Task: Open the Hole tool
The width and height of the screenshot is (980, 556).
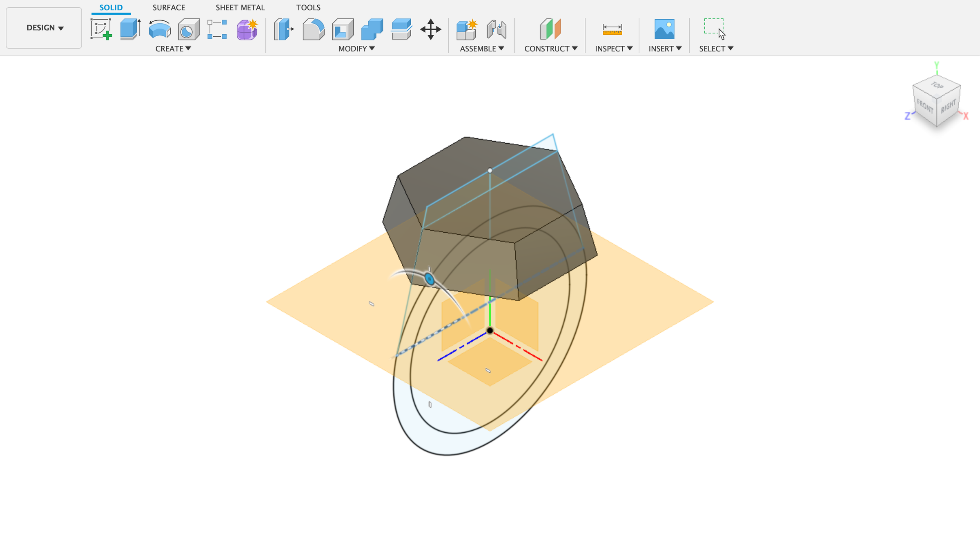Action: pyautogui.click(x=189, y=29)
